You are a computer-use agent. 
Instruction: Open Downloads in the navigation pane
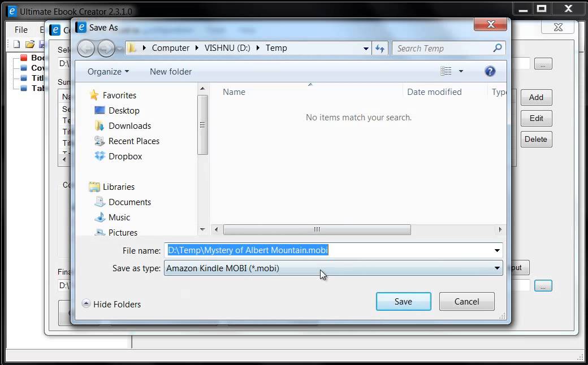tap(129, 126)
